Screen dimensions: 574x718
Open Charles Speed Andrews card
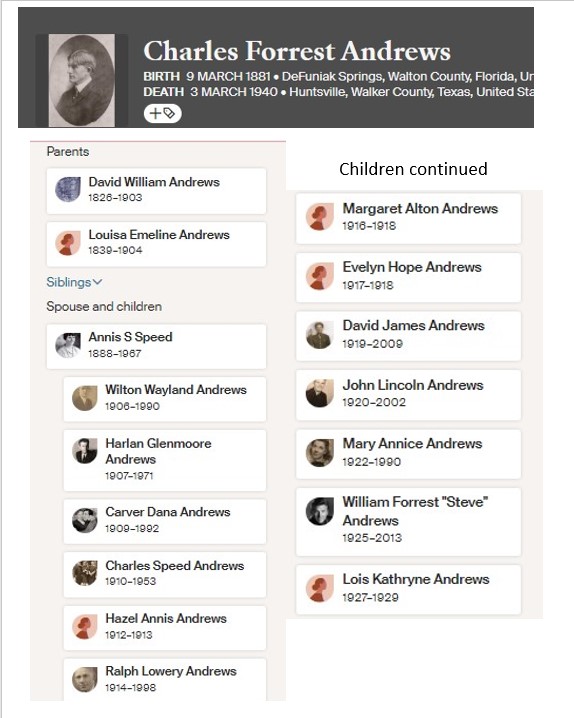(165, 574)
